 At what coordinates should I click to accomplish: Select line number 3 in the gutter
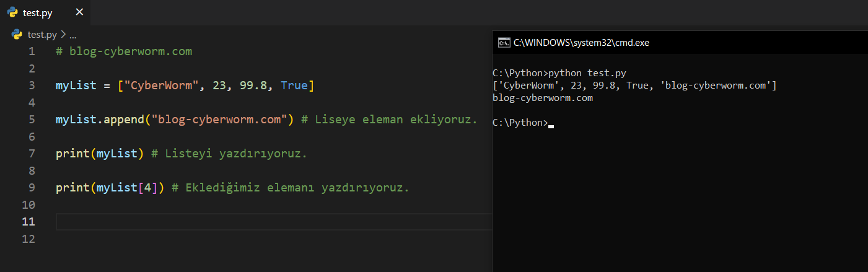point(32,86)
